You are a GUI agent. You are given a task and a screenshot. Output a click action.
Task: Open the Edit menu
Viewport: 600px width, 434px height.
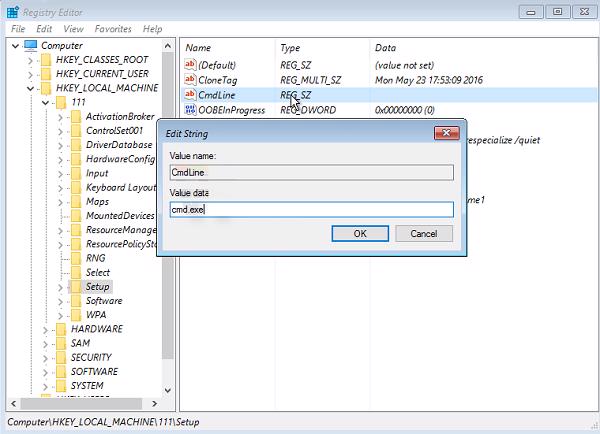click(x=44, y=29)
